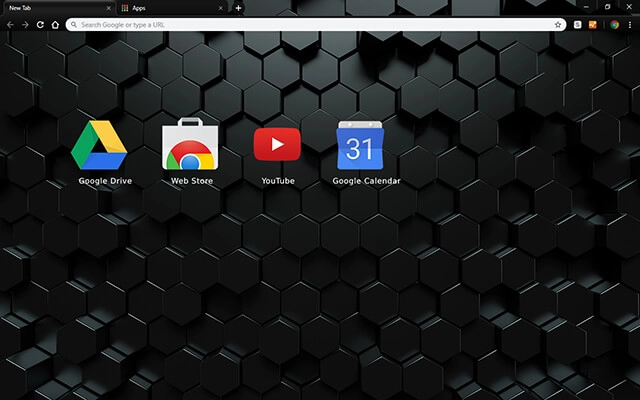Open the Chrome Web Store app icon
This screenshot has width=640, height=400.
(x=190, y=144)
